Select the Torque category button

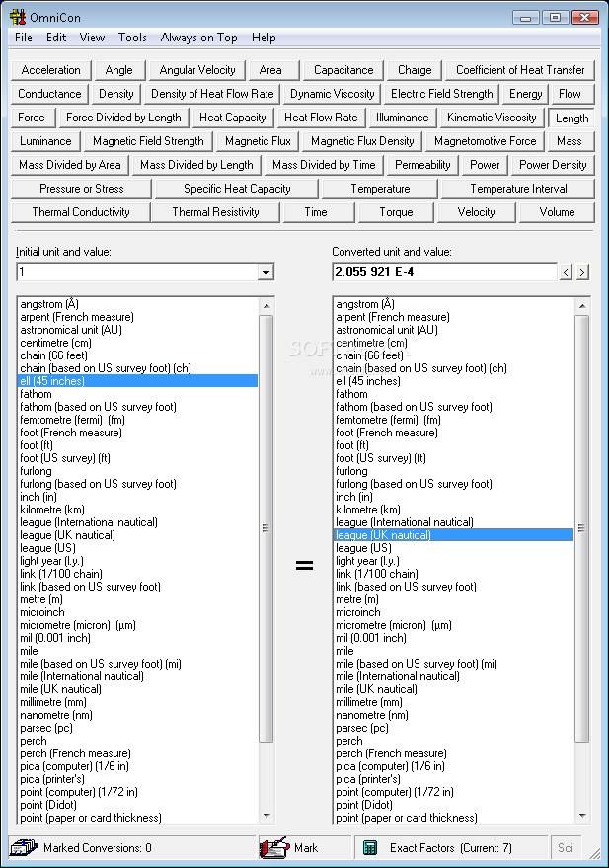click(x=397, y=213)
